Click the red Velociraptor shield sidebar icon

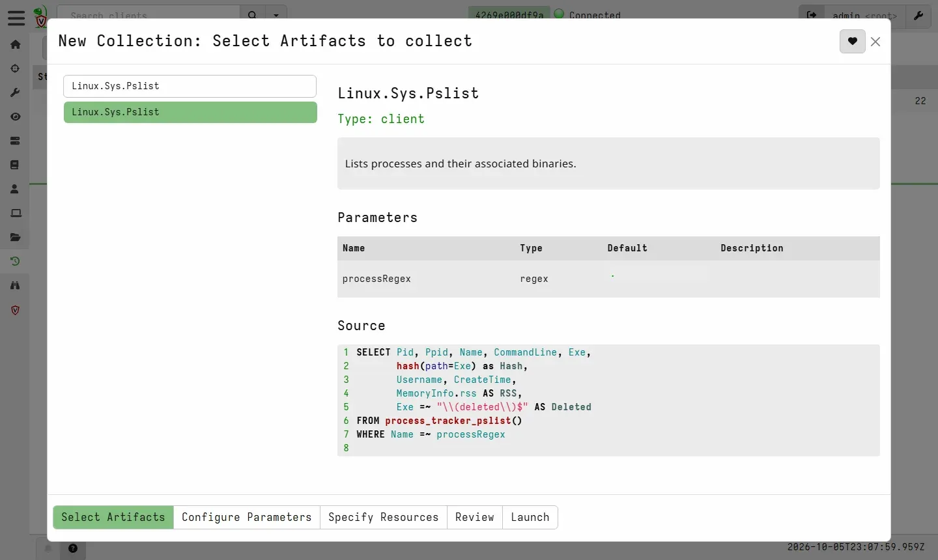click(x=16, y=311)
